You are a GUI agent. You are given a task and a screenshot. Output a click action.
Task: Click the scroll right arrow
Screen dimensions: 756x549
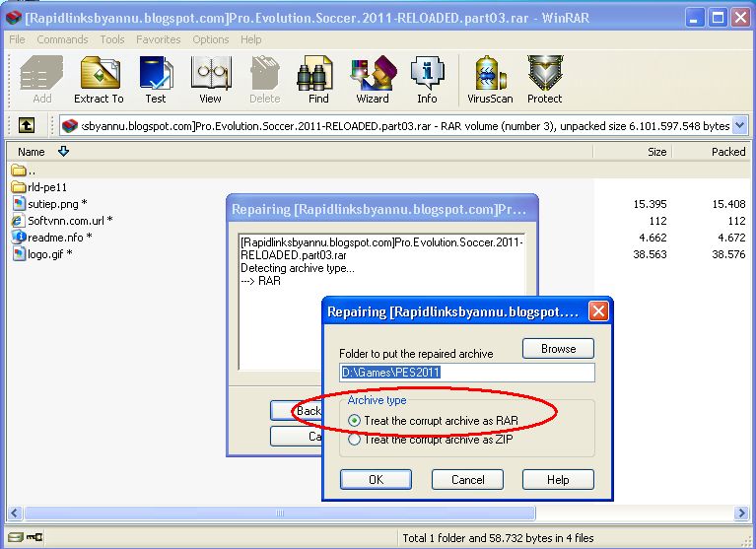point(741,513)
